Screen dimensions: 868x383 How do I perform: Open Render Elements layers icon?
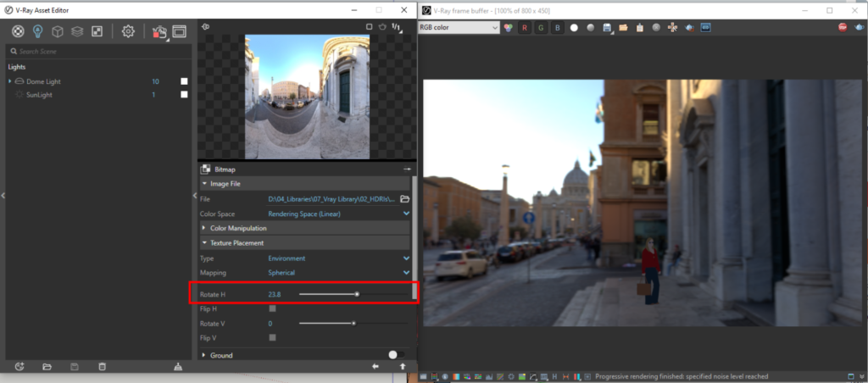click(77, 31)
